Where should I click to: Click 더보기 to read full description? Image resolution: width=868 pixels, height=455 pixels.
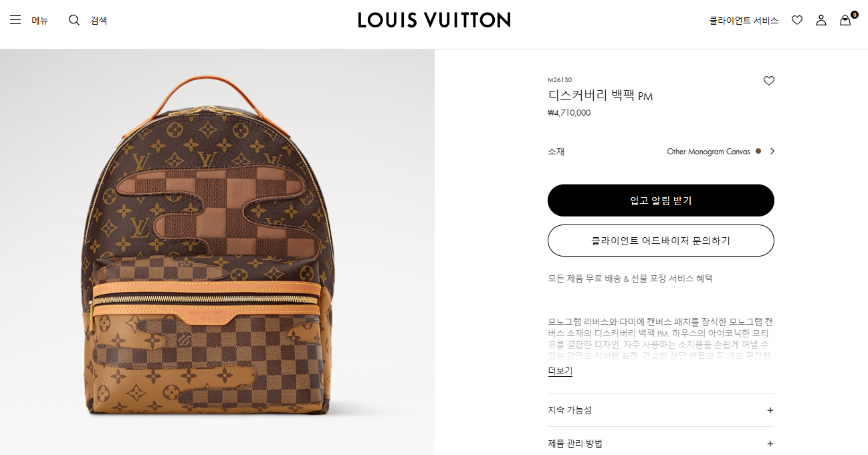(560, 371)
